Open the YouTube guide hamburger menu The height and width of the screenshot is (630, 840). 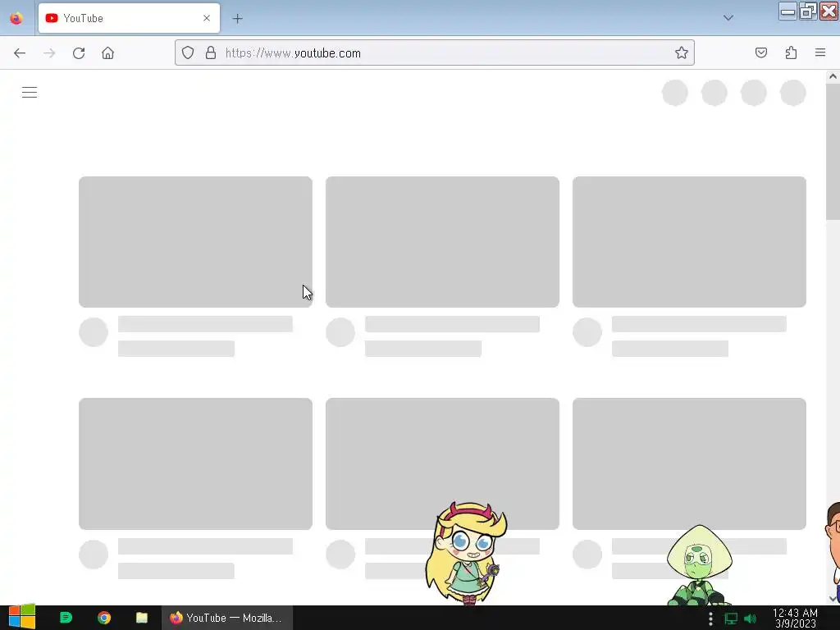(30, 93)
